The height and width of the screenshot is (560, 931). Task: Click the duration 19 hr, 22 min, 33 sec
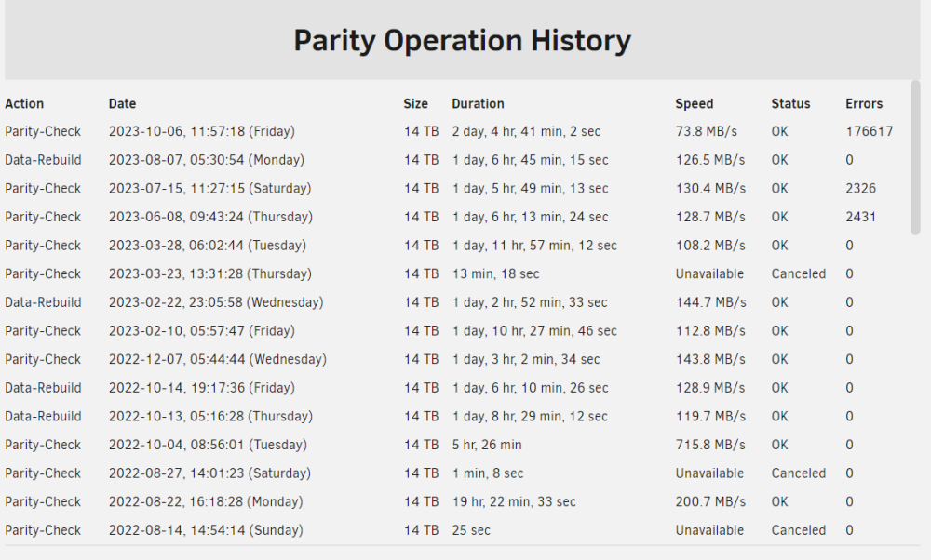(x=514, y=501)
